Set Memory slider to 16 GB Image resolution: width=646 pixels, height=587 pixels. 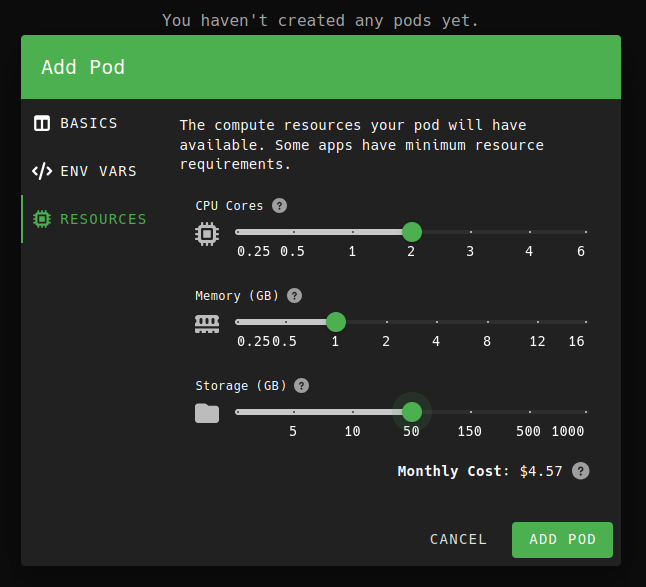[x=586, y=322]
